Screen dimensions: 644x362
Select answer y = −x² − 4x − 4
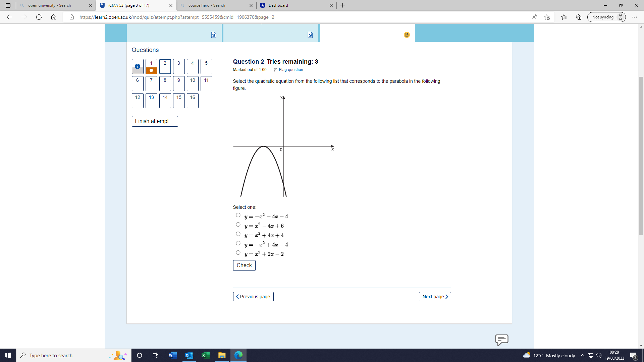click(238, 215)
